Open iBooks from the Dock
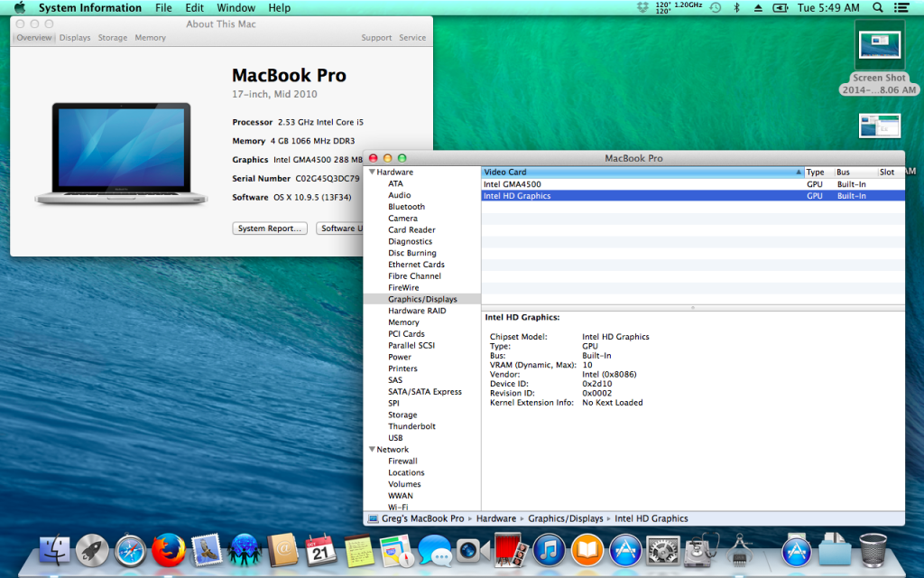 coord(587,551)
